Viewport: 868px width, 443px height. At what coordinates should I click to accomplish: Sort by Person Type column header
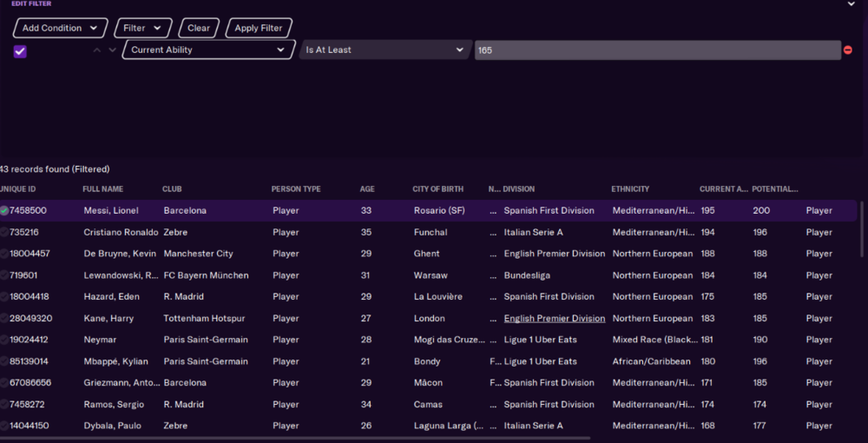tap(296, 188)
